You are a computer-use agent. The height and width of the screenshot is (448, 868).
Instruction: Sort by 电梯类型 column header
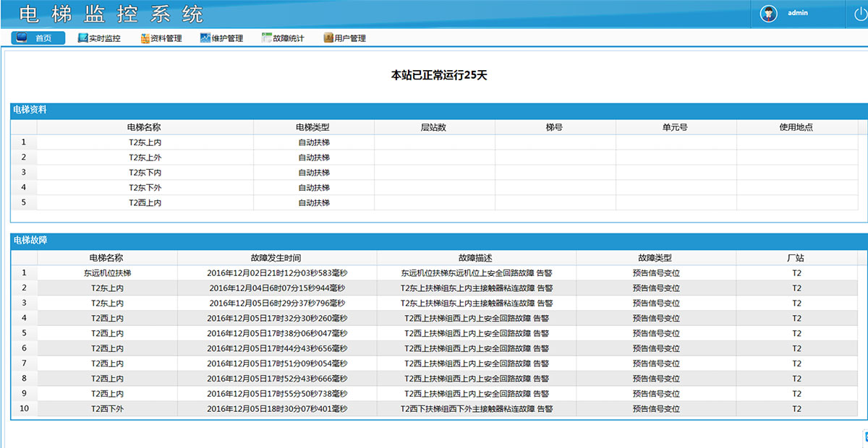click(x=313, y=127)
